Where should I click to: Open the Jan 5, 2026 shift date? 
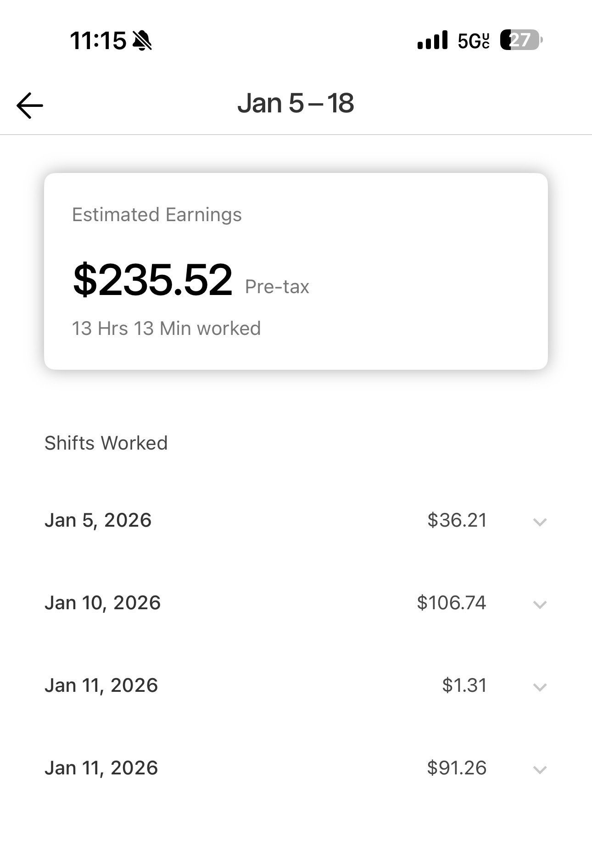98,521
